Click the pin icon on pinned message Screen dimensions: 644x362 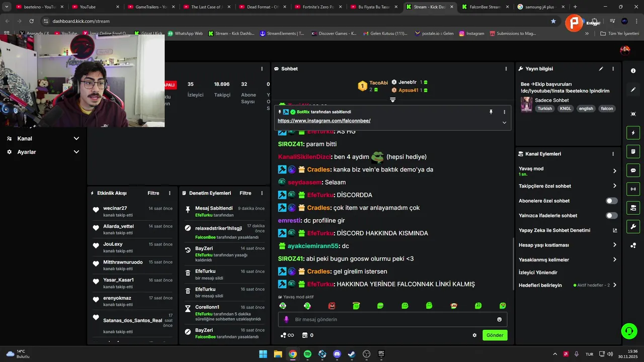(491, 112)
